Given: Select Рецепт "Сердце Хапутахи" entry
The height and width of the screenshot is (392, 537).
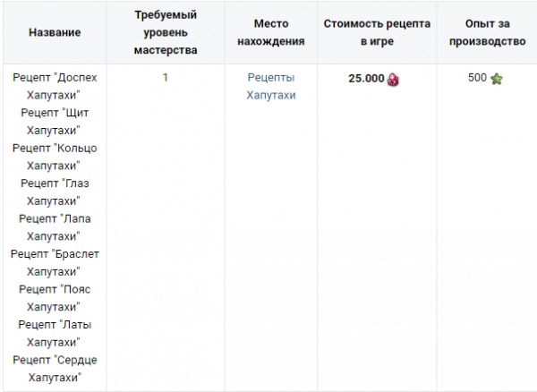Looking at the screenshot, I should (x=55, y=369).
